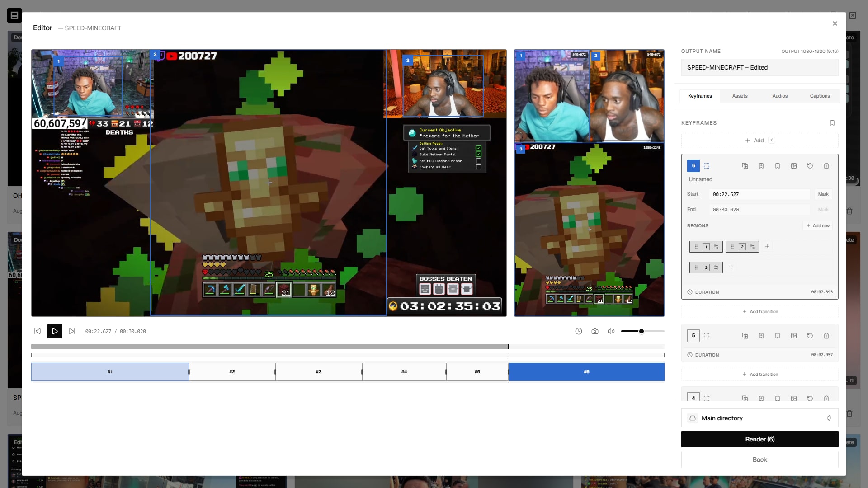Screen dimensions: 868x488
Task: Select timeline segment #5
Action: [x=477, y=372]
